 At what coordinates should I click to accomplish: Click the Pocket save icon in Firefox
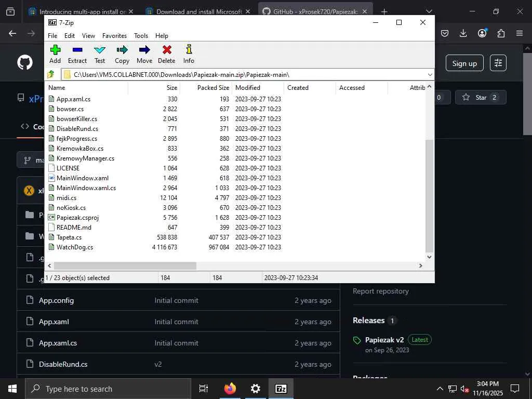445,33
